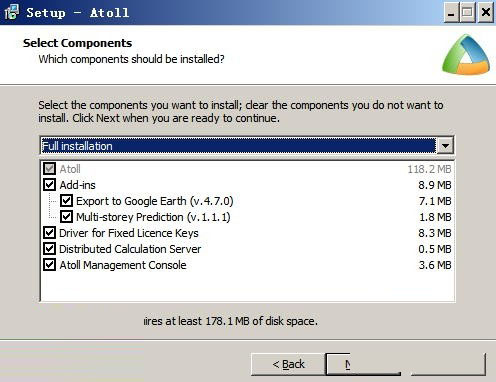The height and width of the screenshot is (382, 496).
Task: Minimize the Setup window
Action: click(451, 13)
